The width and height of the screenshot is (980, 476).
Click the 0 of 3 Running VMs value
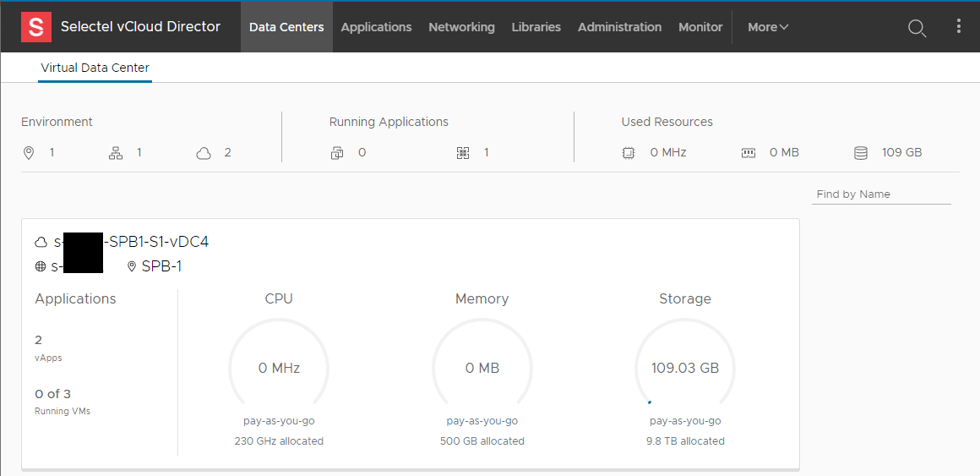[53, 394]
